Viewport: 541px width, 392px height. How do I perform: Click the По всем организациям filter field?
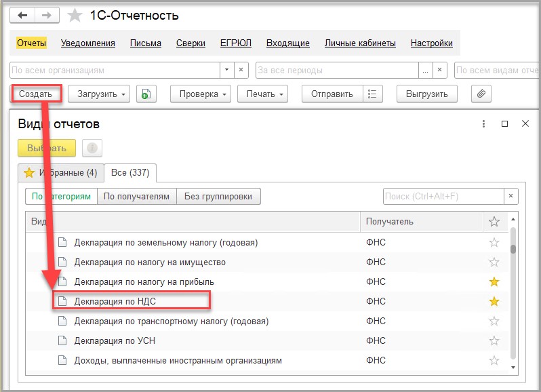115,70
